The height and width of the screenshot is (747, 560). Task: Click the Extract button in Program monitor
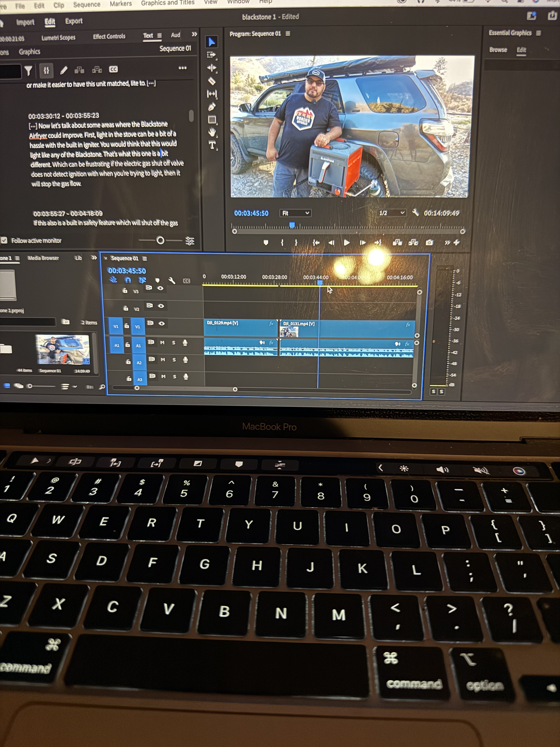[413, 243]
